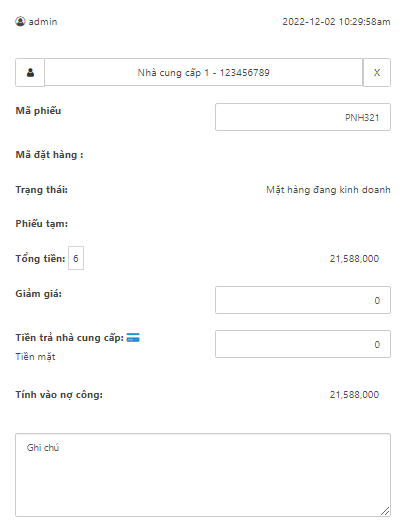
Task: Open payment method via credit card icon
Action: click(133, 337)
